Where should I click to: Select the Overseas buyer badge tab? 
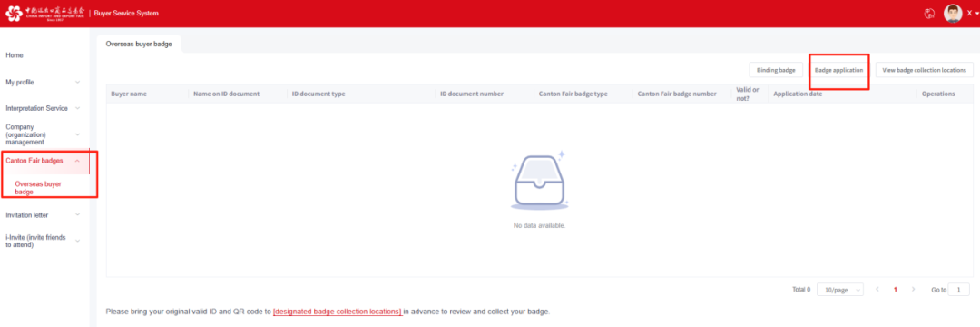click(x=140, y=44)
